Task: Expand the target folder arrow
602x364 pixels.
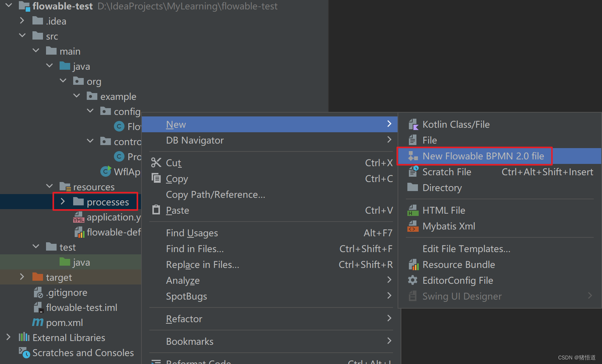Action: 22,277
